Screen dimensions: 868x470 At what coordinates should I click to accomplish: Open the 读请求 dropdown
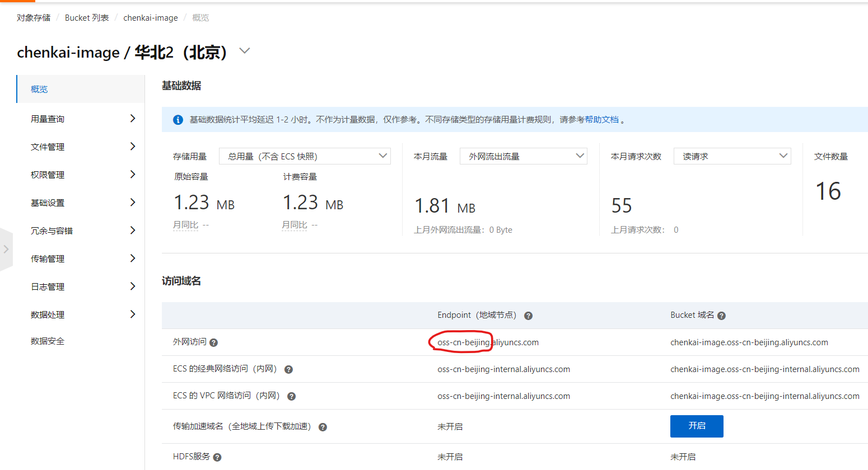732,156
